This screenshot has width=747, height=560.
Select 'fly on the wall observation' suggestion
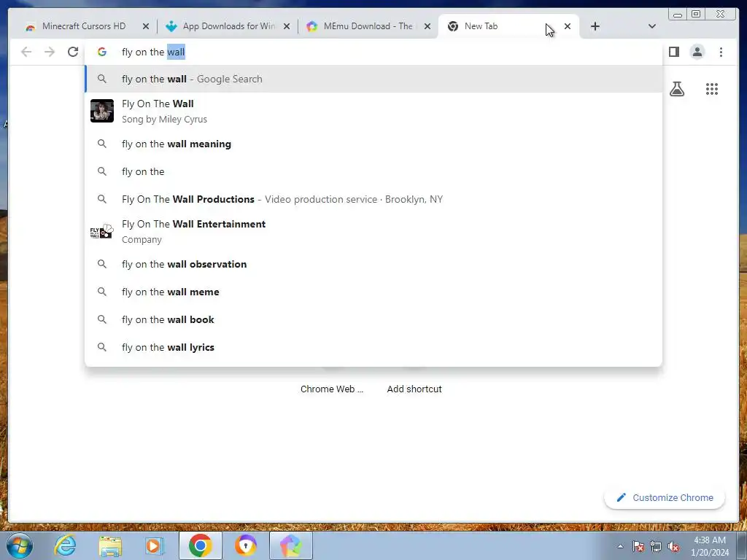[373, 264]
